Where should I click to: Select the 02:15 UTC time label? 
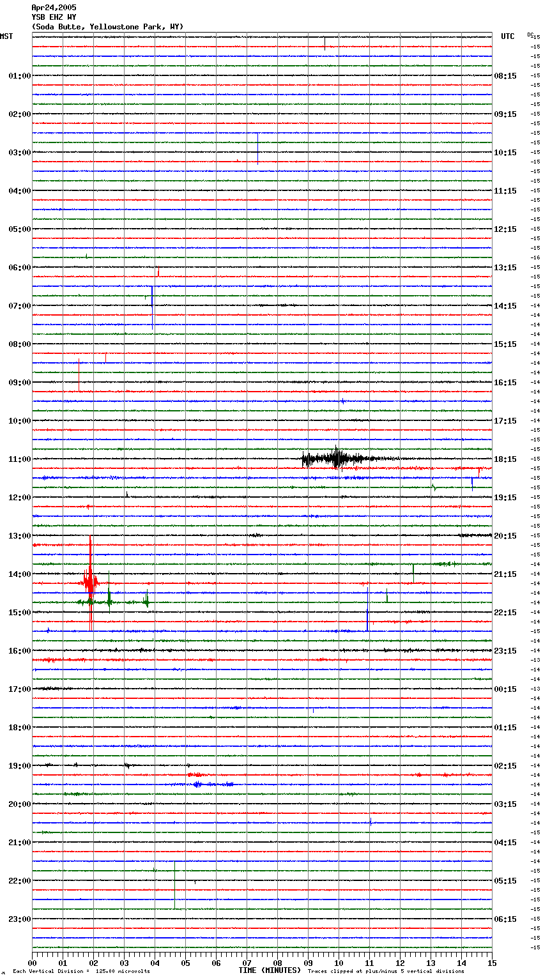505,766
